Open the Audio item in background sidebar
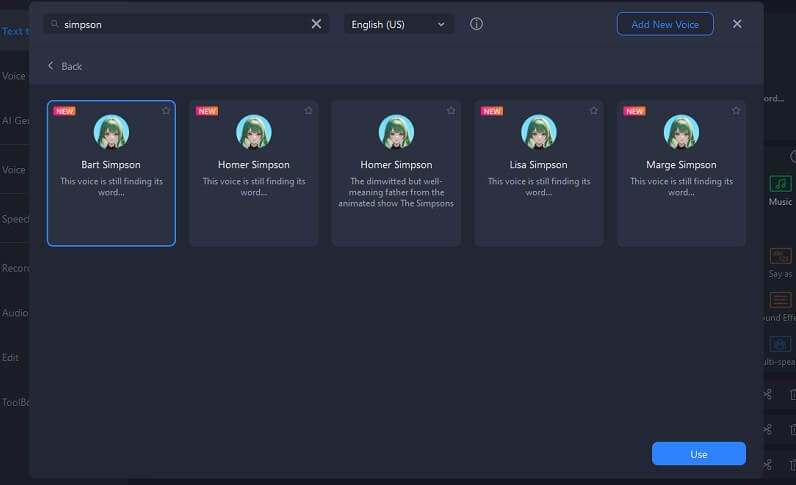Screen dimensions: 796x485 (15, 313)
